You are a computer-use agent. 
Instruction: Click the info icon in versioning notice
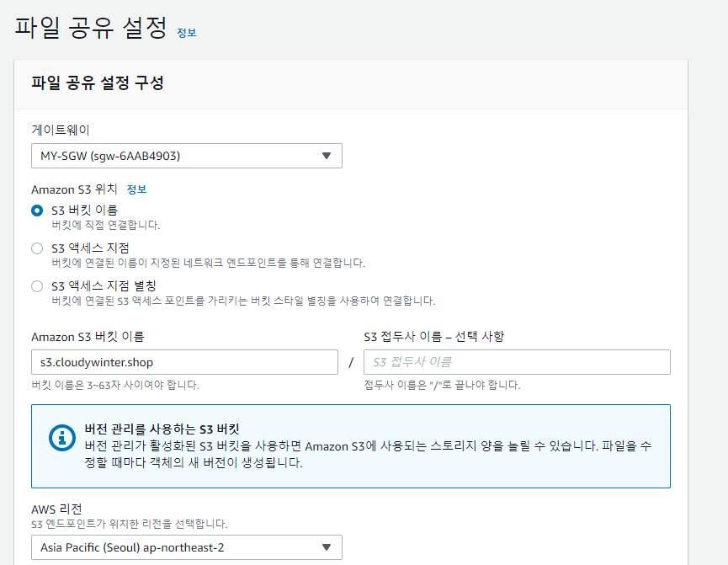[62, 438]
